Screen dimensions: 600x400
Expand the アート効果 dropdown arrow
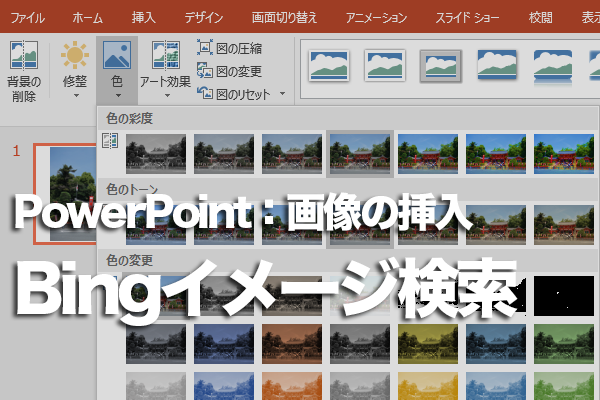tap(167, 95)
